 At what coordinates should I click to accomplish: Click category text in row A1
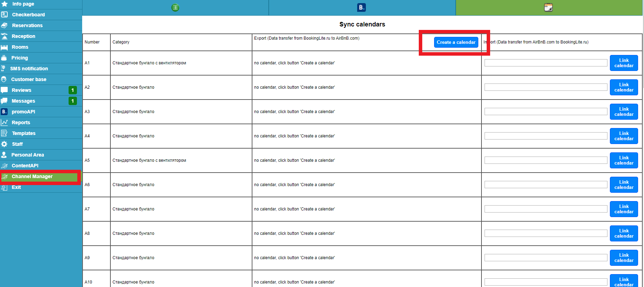click(149, 63)
